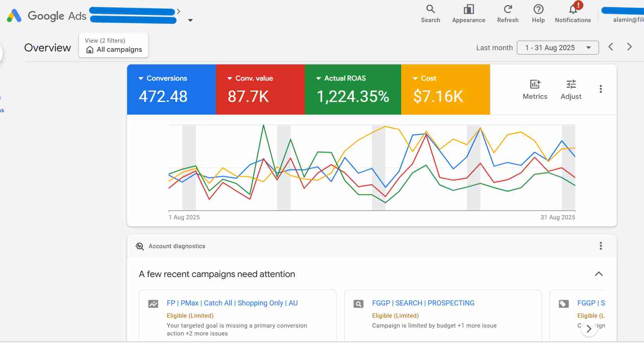Open the Metrics chart selector
This screenshot has width=644, height=343.
(x=535, y=85)
